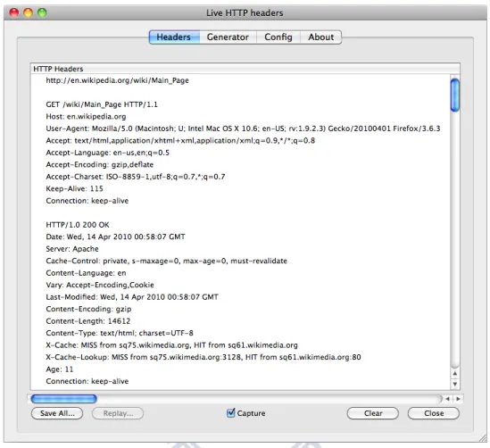
Task: Click the green zoom window button
Action: (42, 12)
